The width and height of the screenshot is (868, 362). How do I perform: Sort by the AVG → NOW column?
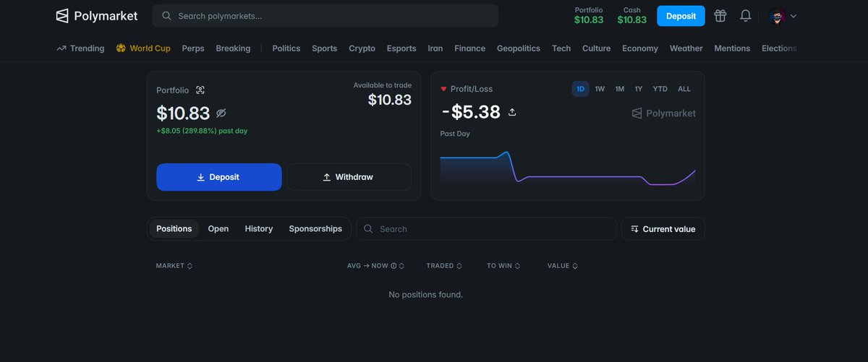[x=375, y=266]
